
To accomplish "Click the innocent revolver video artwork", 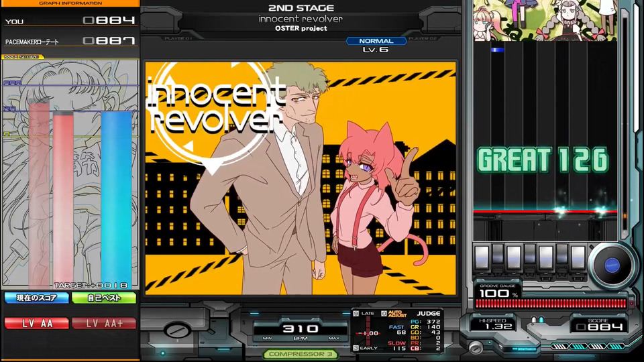I will (x=301, y=178).
